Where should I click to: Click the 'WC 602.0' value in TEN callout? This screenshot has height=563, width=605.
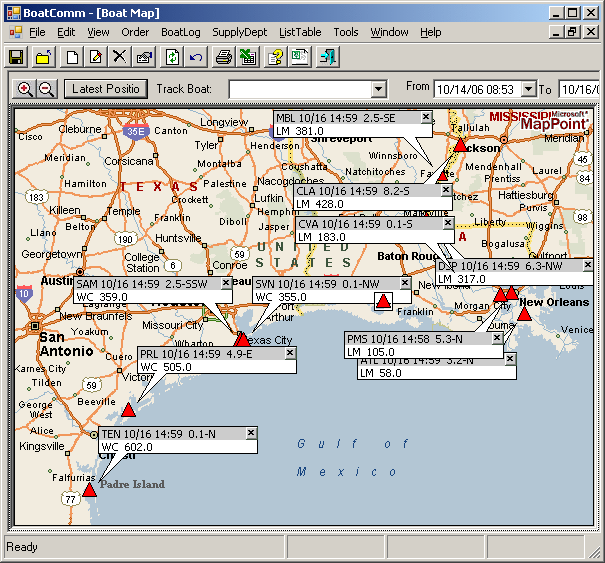(127, 447)
